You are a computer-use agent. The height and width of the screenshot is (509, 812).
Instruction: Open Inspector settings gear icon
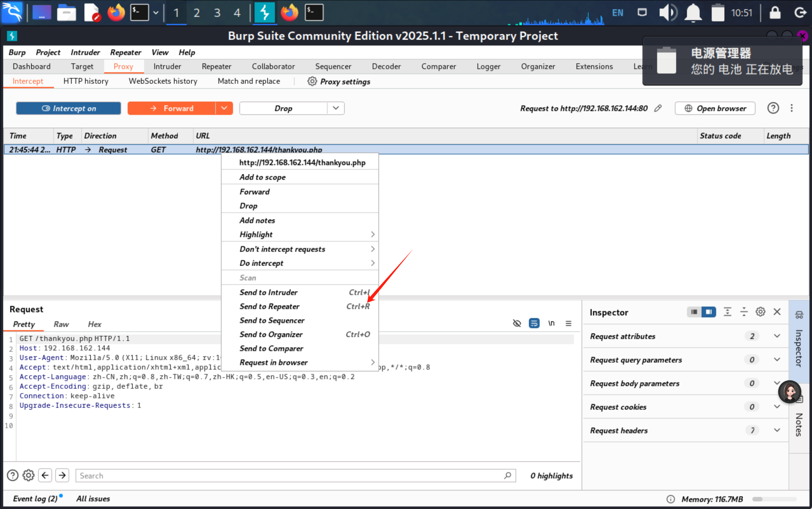pos(760,312)
